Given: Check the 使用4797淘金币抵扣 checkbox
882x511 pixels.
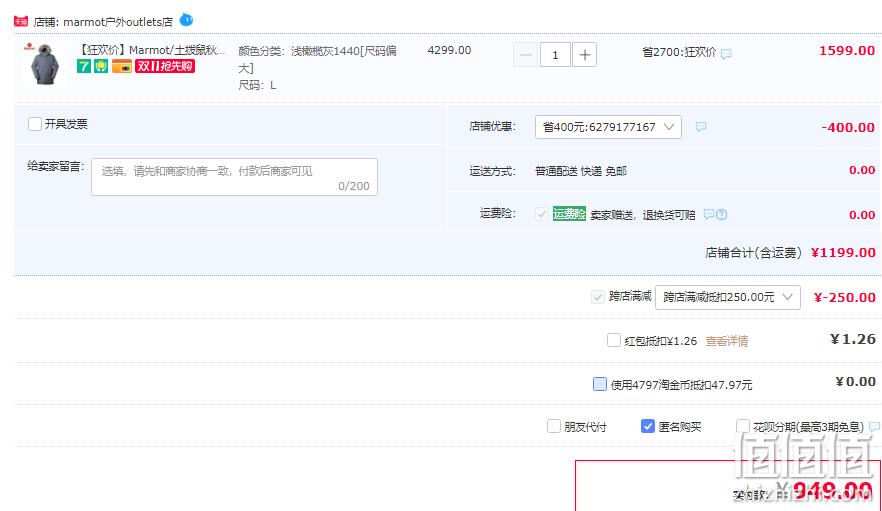Looking at the screenshot, I should [x=600, y=384].
